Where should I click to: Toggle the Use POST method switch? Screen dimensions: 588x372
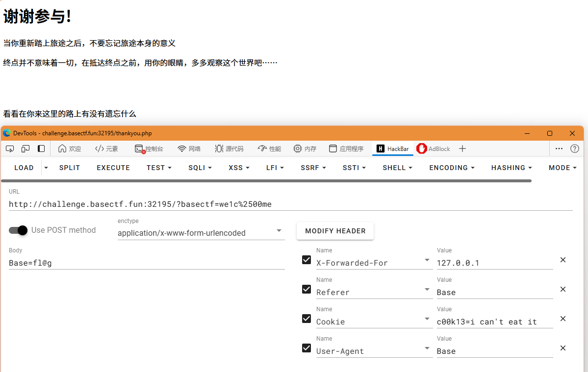(x=18, y=230)
